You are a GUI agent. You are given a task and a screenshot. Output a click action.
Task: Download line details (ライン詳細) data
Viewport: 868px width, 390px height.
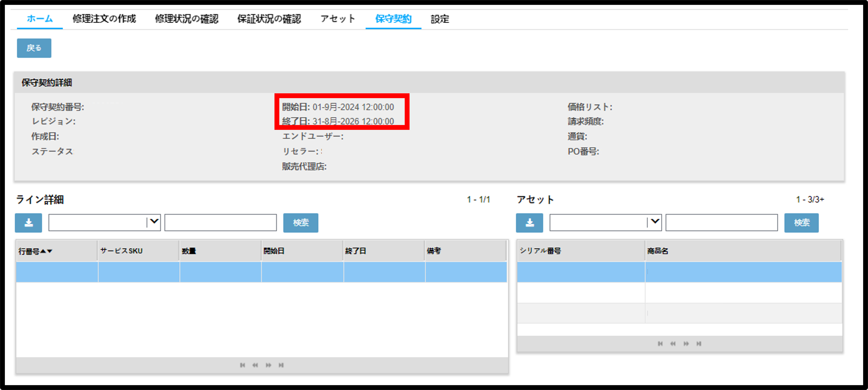click(x=28, y=223)
